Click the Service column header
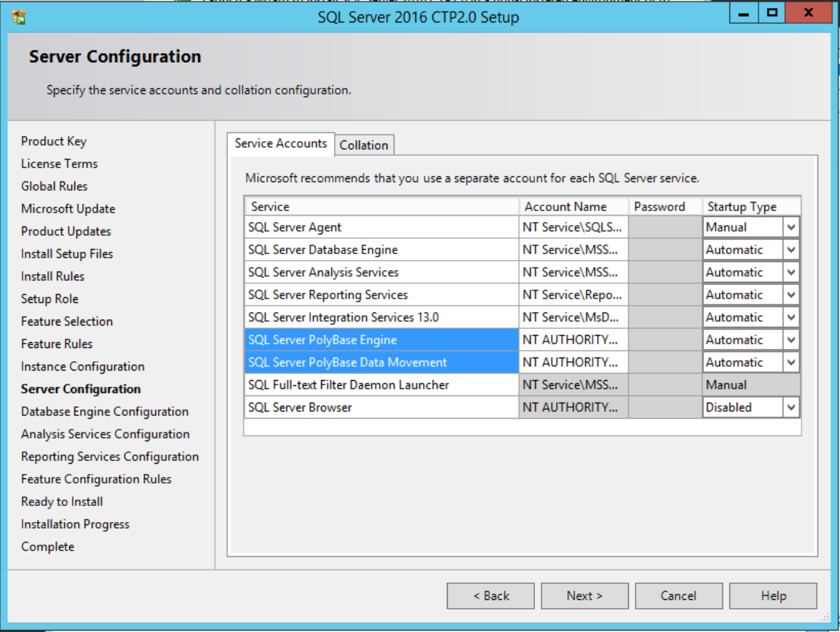840x632 pixels. (x=381, y=206)
